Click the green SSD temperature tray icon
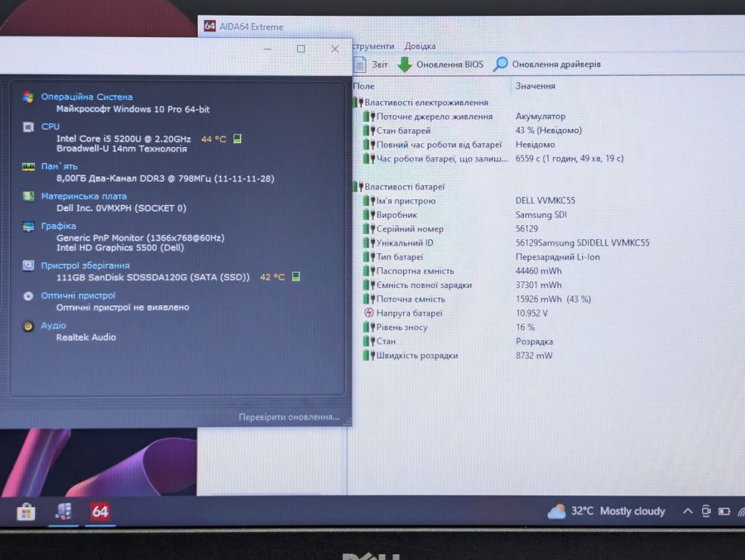Image resolution: width=745 pixels, height=560 pixels. pos(296,276)
